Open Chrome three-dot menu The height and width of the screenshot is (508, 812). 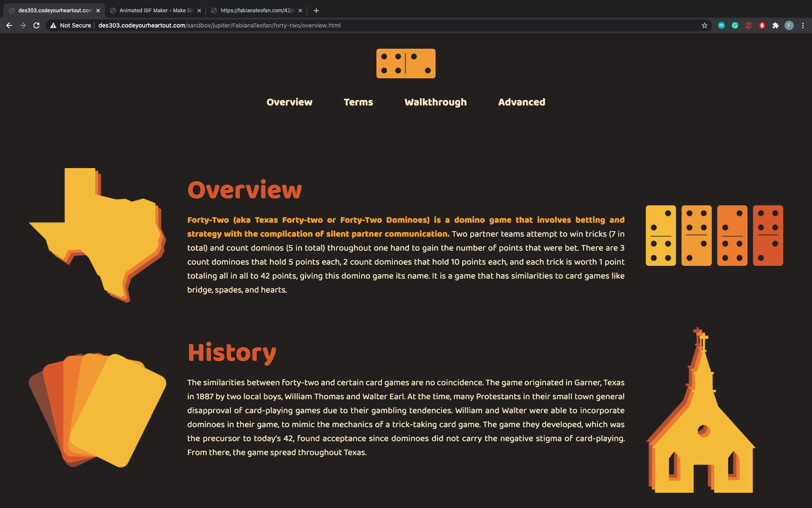coord(803,25)
